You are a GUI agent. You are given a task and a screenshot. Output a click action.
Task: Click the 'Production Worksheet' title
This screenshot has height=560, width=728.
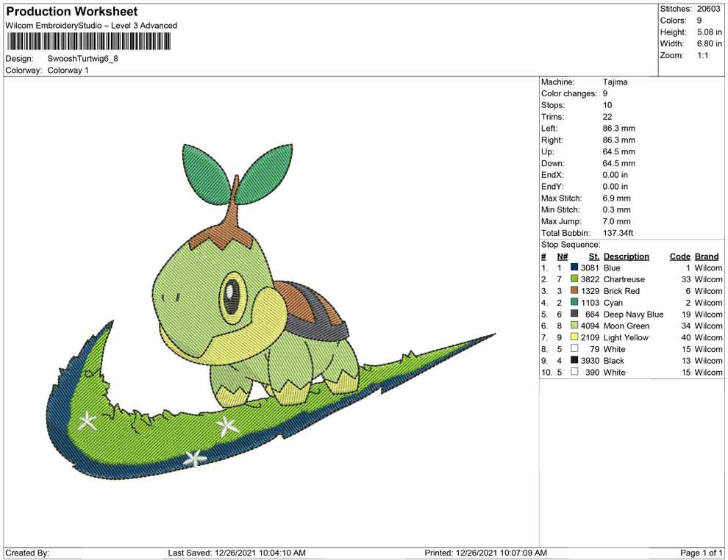72,12
